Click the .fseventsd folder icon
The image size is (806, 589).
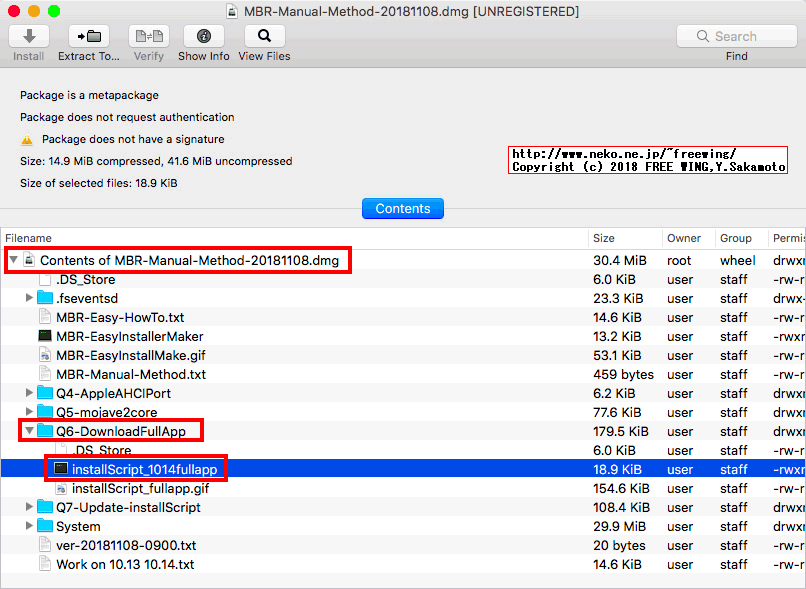pos(45,298)
